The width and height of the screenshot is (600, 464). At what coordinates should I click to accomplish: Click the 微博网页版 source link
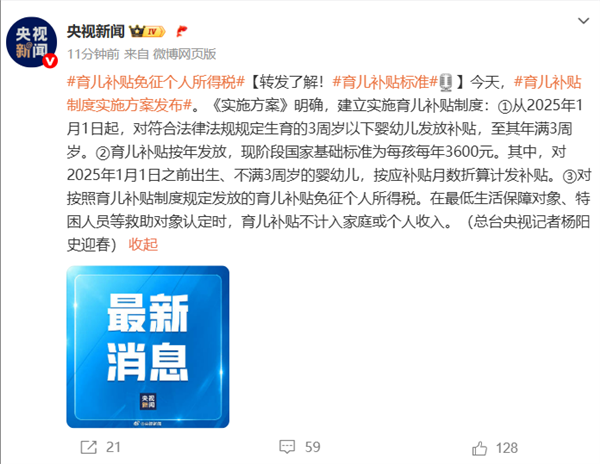click(184, 54)
